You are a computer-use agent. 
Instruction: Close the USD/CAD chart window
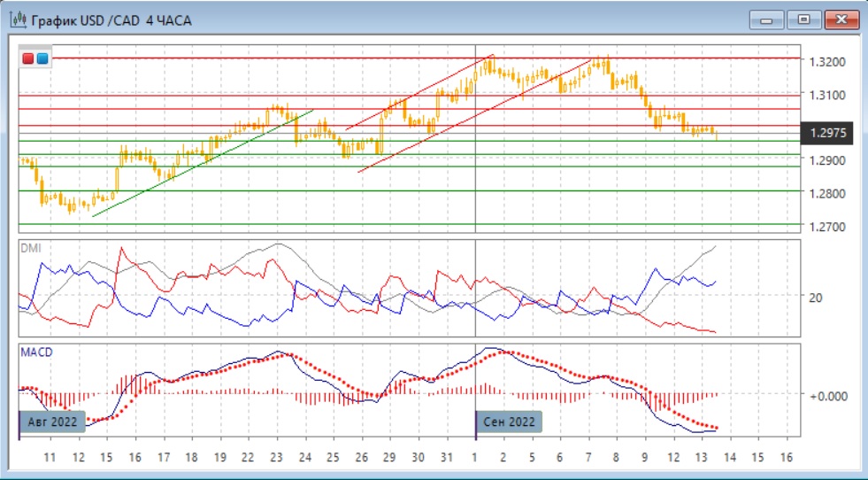(x=841, y=19)
